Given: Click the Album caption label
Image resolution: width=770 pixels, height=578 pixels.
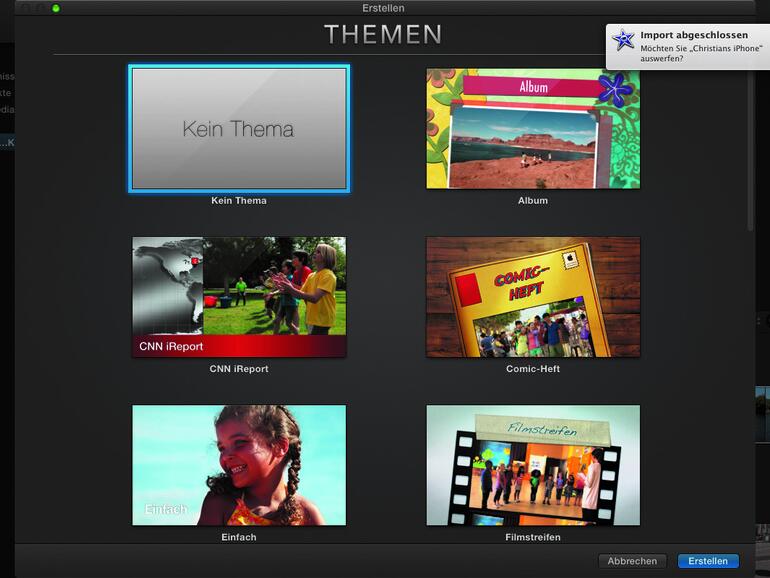Looking at the screenshot, I should pos(533,200).
